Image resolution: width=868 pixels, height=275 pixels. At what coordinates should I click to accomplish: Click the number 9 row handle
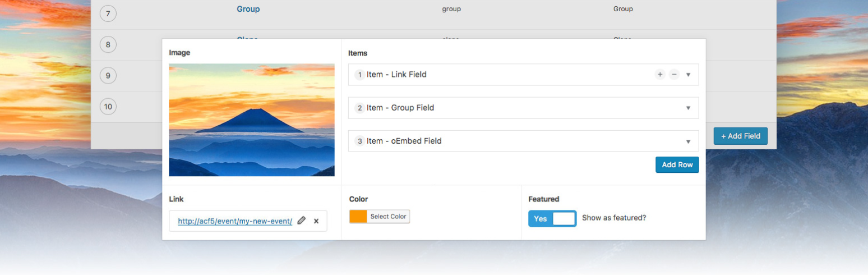tap(108, 75)
